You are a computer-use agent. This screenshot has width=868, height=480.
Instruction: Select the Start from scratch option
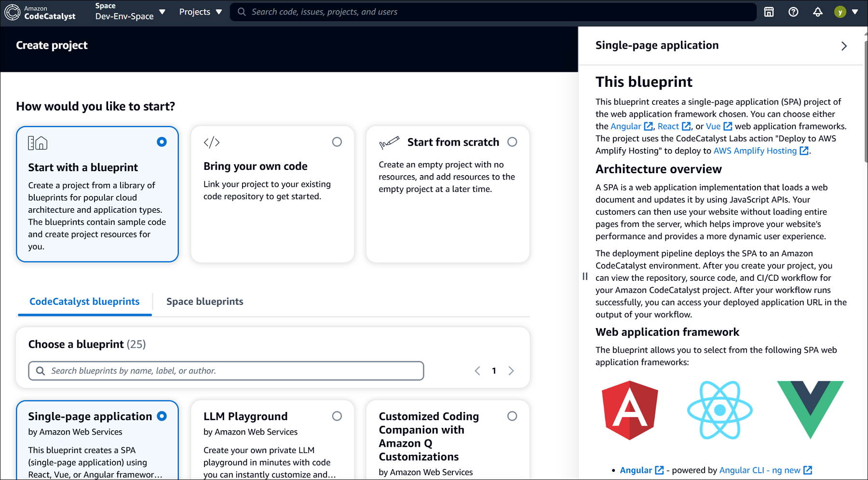(x=512, y=142)
